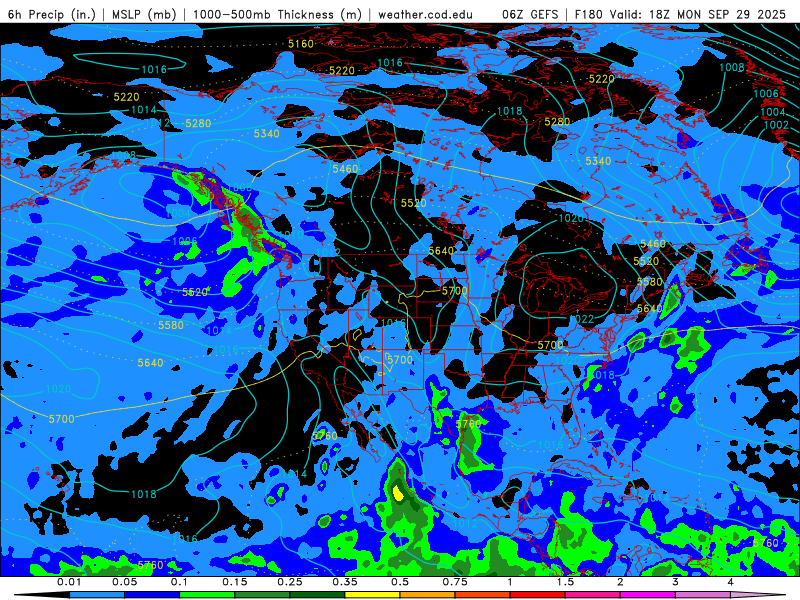Click the 0.15 legend value

(x=235, y=582)
